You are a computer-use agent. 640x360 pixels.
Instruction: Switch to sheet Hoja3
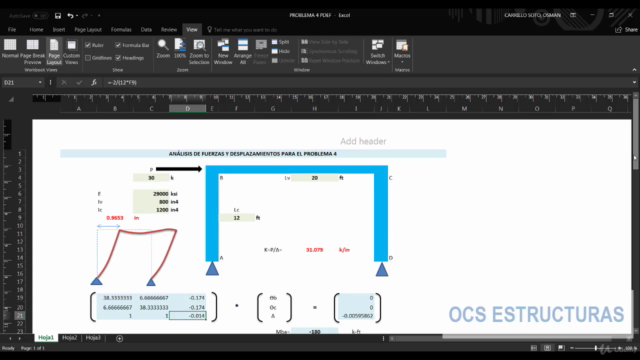93,338
